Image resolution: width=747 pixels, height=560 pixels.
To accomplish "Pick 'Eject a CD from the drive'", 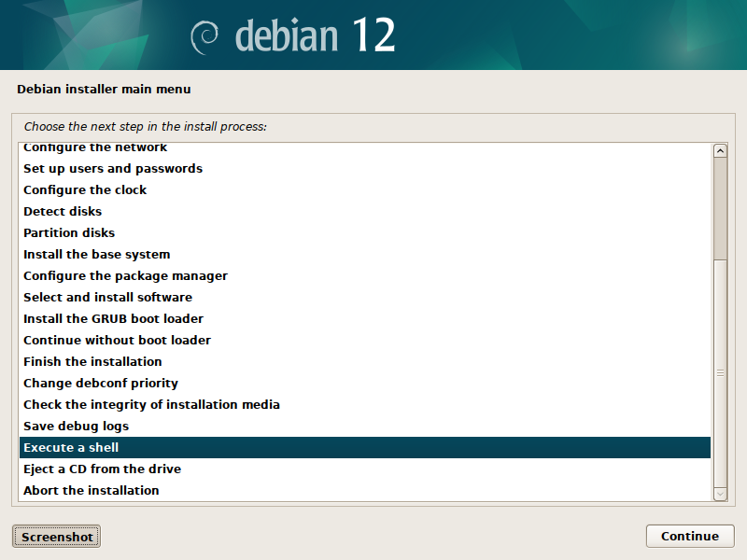I will point(365,469).
